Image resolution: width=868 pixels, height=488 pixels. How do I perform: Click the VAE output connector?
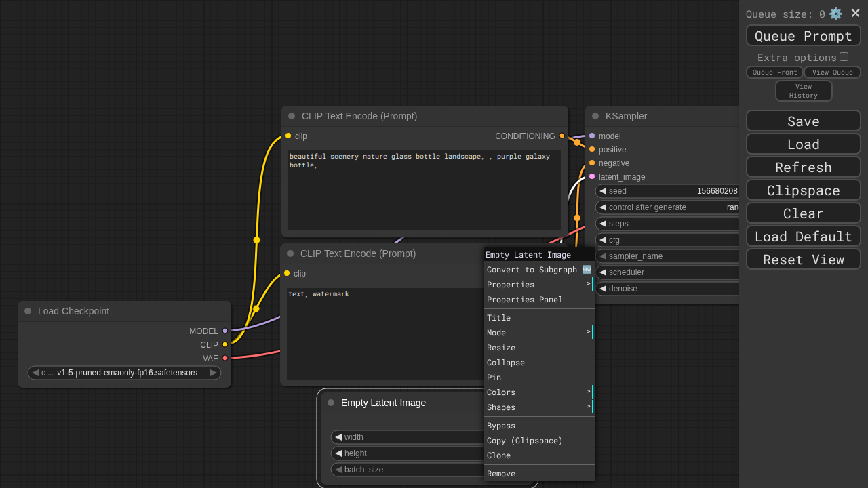click(225, 358)
